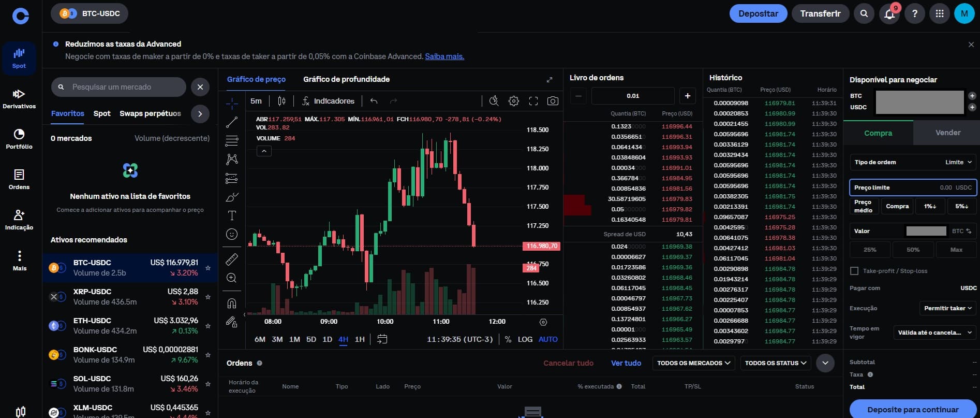Open Execução Permitir taker dropdown

point(947,308)
